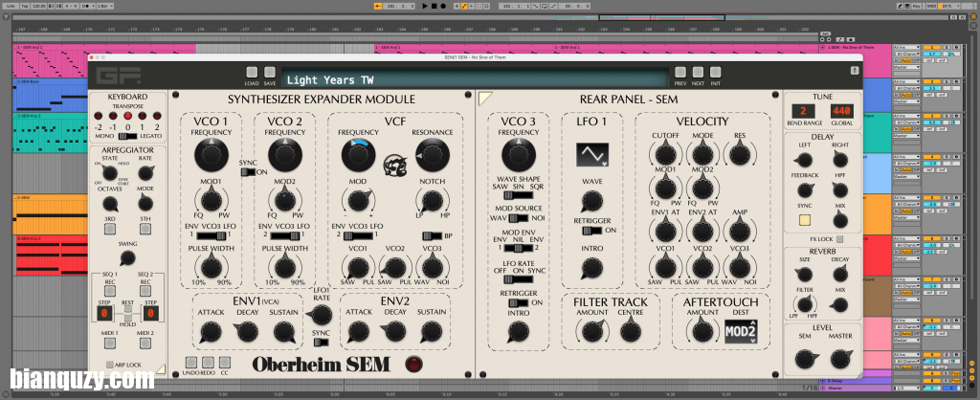This screenshot has width=980, height=400.
Task: Click the MASTER level knob
Action: pos(840,359)
